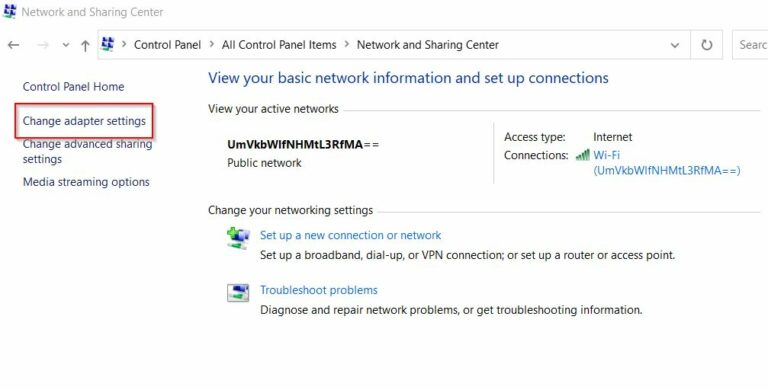Expand the chevron after Control Panel breadcrumb
The height and width of the screenshot is (390, 768).
point(212,45)
